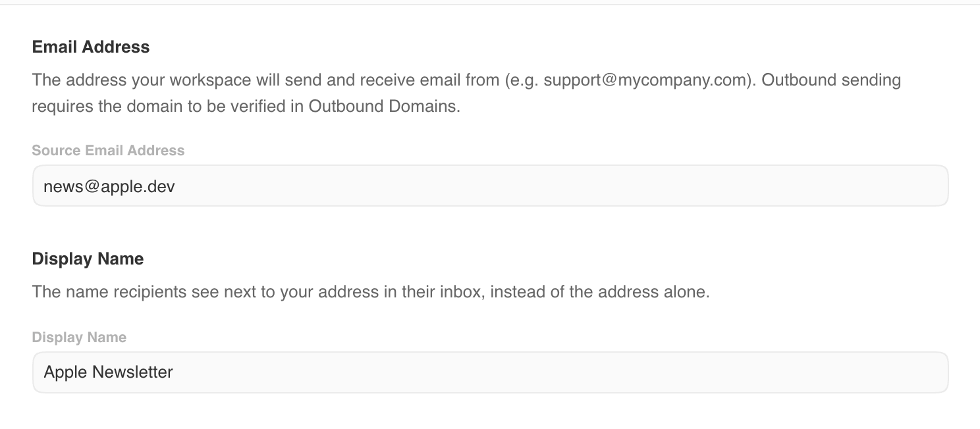Focus the Source Email Address input field
Image resolution: width=980 pixels, height=429 pixels.
pos(490,186)
